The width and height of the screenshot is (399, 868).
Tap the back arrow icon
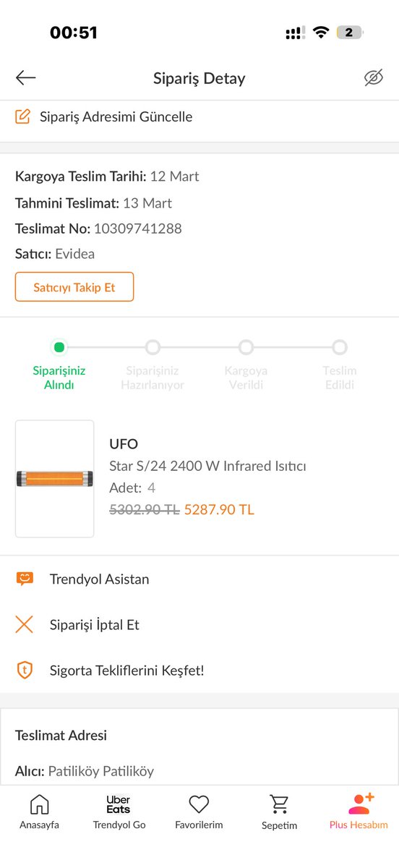[25, 78]
